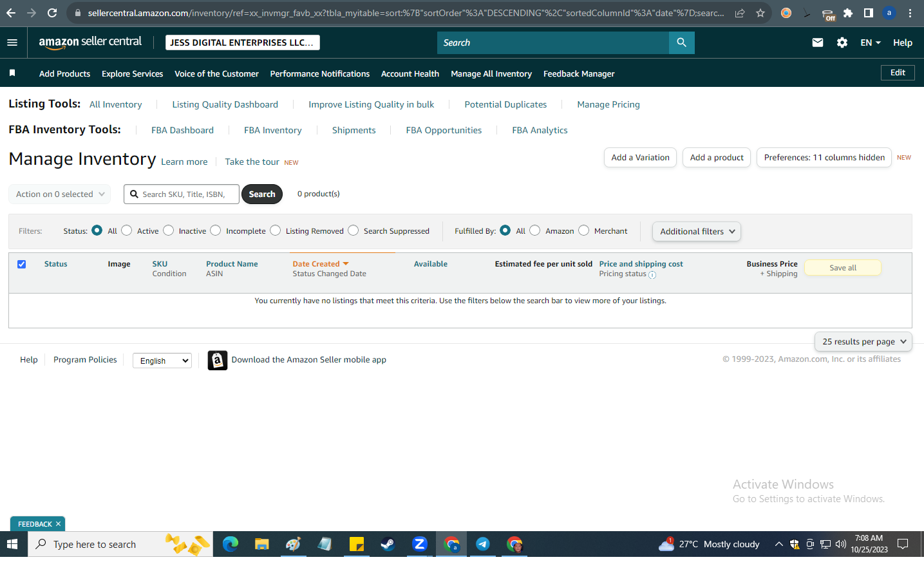The height and width of the screenshot is (582, 924).
Task: Reload the current page
Action: click(52, 13)
